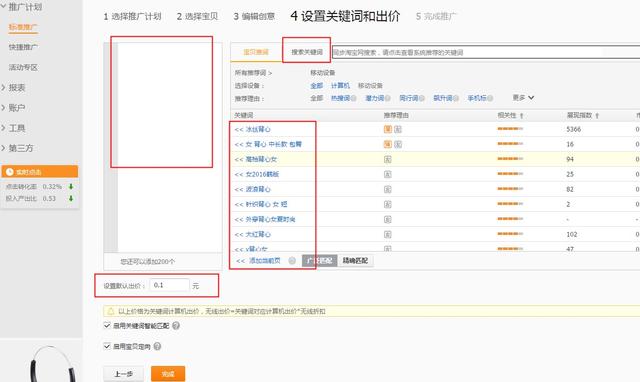This screenshot has height=382, width=640.
Task: Click the orange 完成 button
Action: [168, 373]
